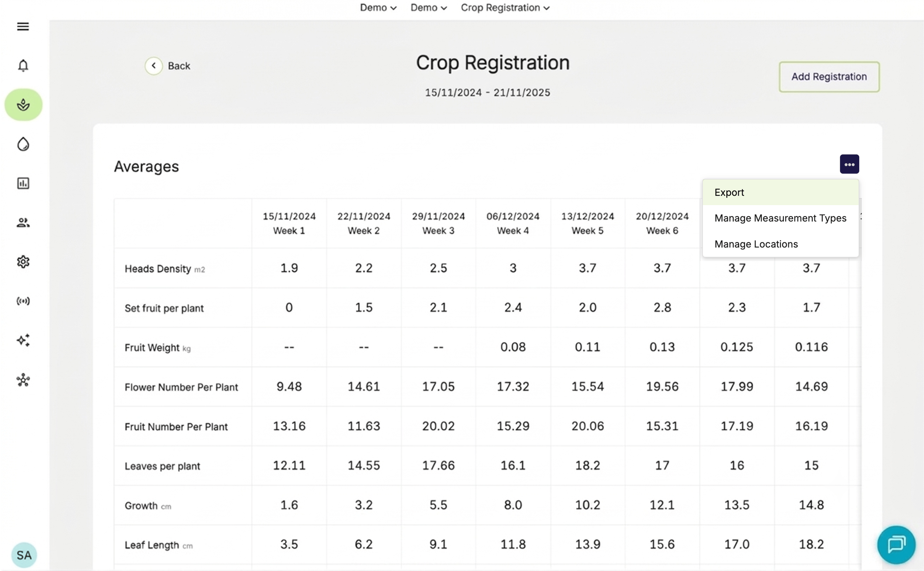
Task: Select the 20/12/2024 Week 6 column header
Action: 662,223
